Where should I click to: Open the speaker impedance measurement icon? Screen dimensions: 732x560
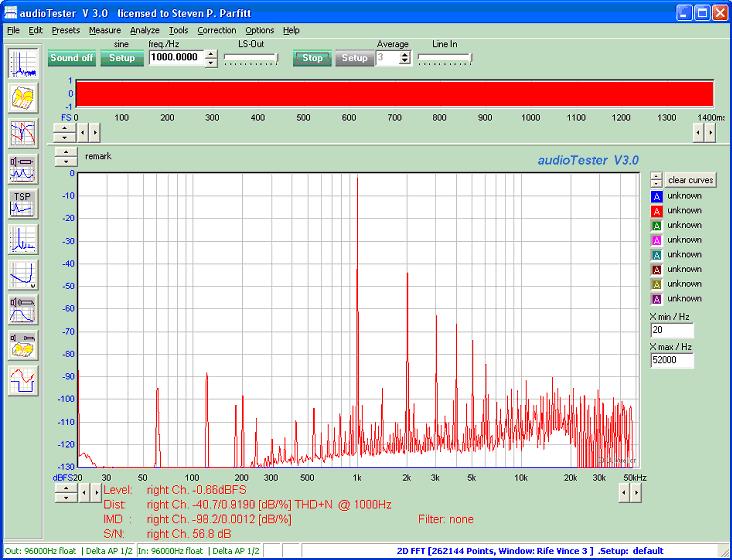(x=23, y=168)
